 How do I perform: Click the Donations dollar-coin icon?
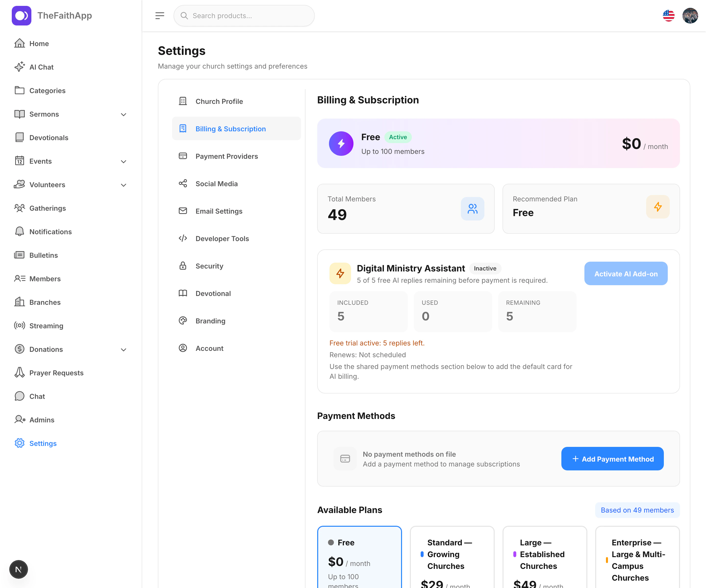(x=20, y=349)
